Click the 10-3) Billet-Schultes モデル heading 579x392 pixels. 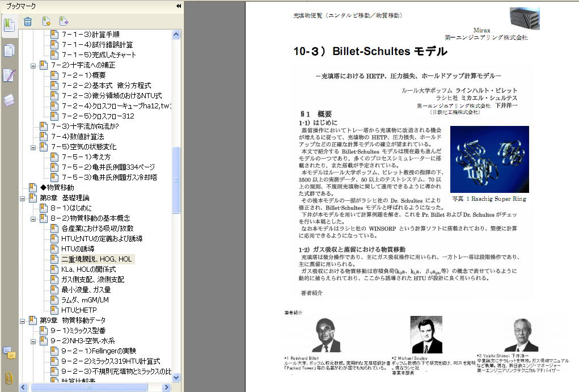[x=370, y=52]
